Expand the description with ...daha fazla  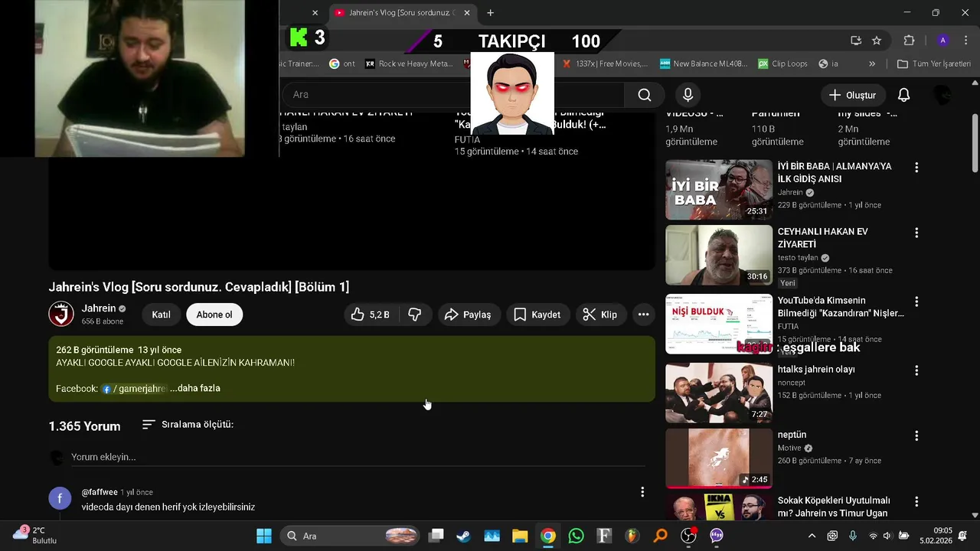[195, 388]
